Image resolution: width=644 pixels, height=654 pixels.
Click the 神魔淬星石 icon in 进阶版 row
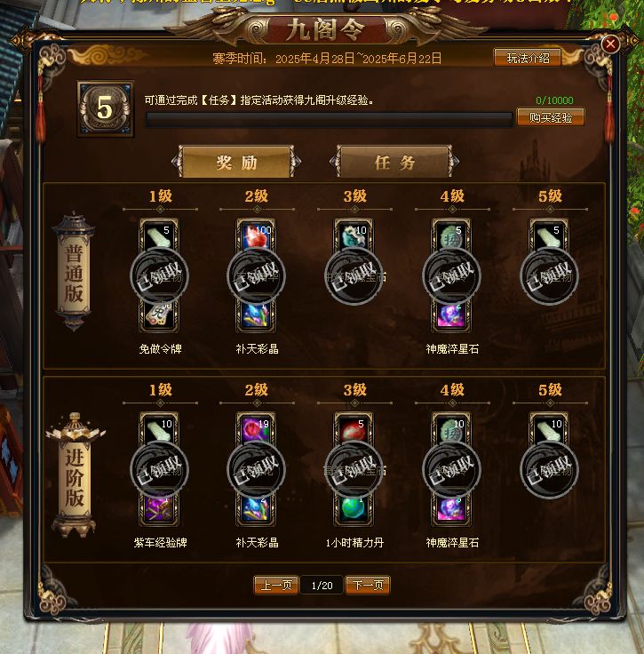pos(451,511)
